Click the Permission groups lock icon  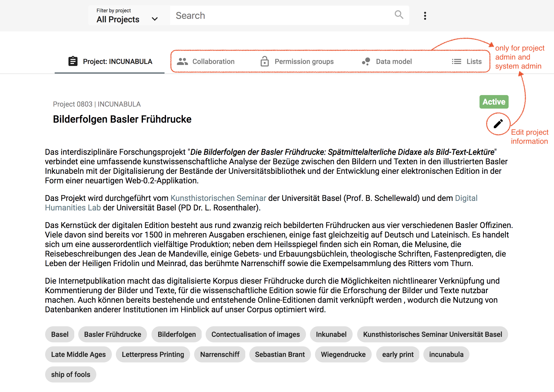click(265, 61)
